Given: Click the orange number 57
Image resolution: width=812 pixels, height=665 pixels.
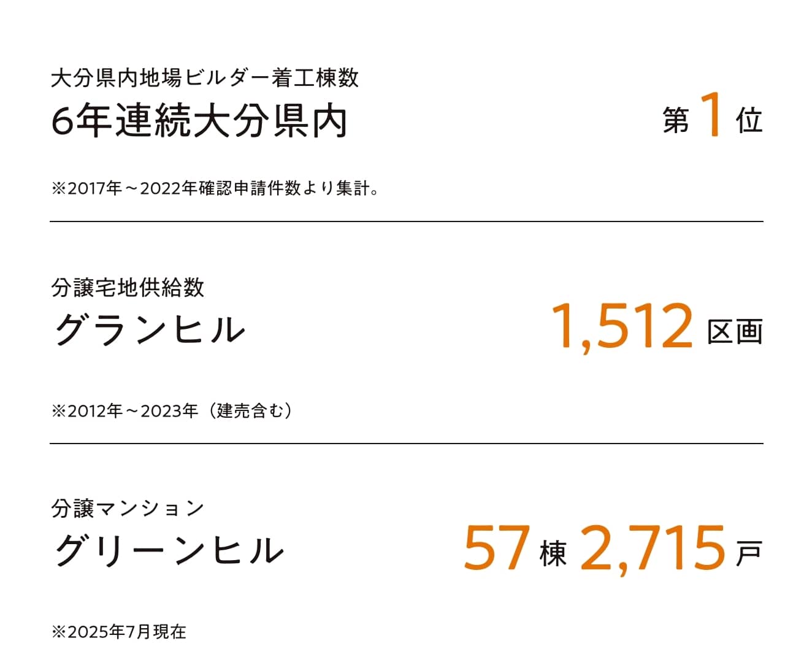Looking at the screenshot, I should click(x=496, y=548).
